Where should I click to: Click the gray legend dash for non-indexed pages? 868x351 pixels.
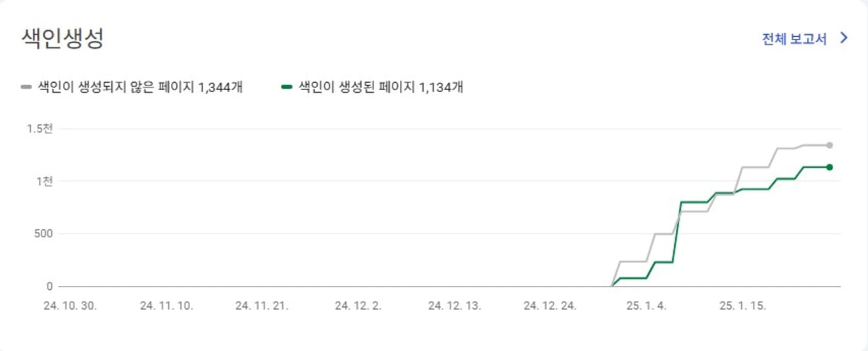(x=26, y=87)
